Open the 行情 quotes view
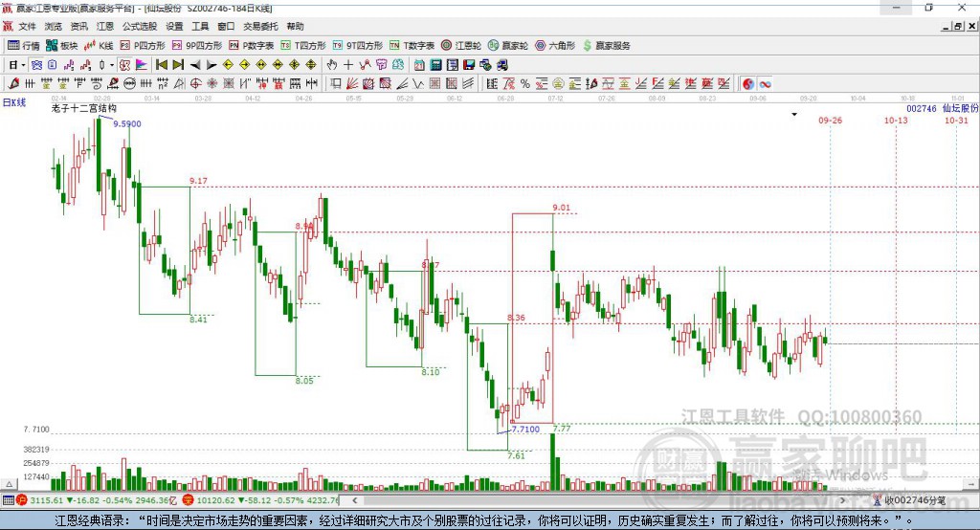This screenshot has height=530, width=980. (x=23, y=46)
